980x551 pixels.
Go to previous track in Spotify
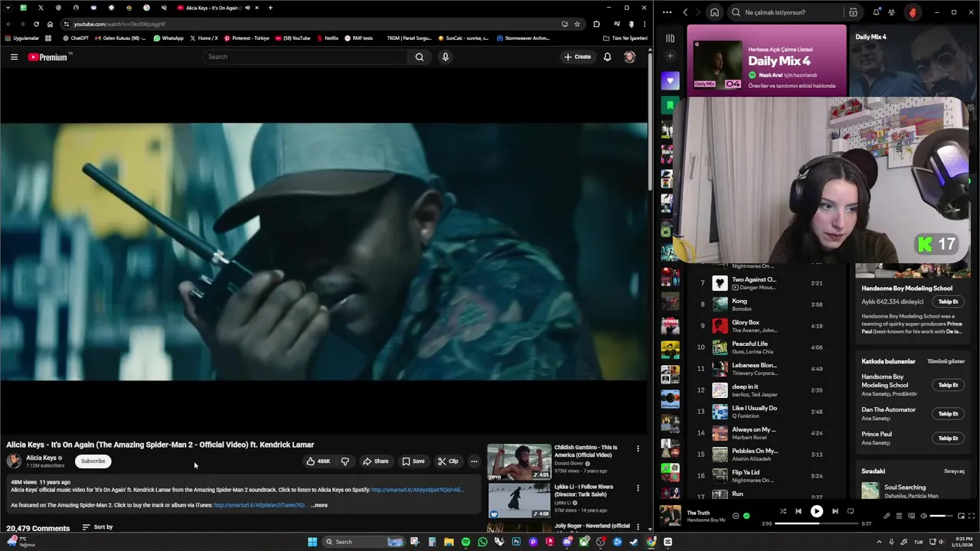pos(799,511)
